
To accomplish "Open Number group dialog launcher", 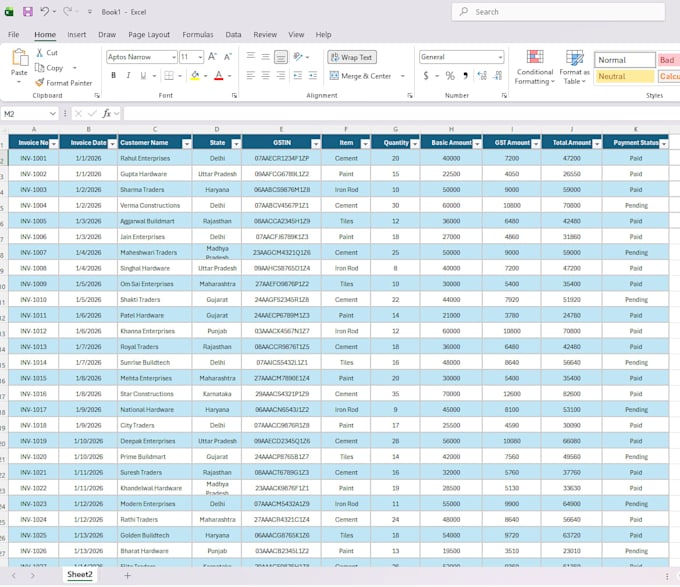I will coord(504,95).
